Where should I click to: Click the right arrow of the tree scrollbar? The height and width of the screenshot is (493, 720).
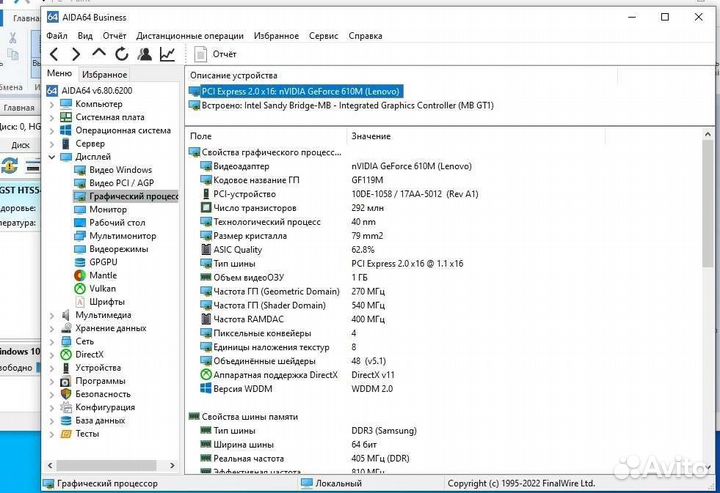coord(172,465)
